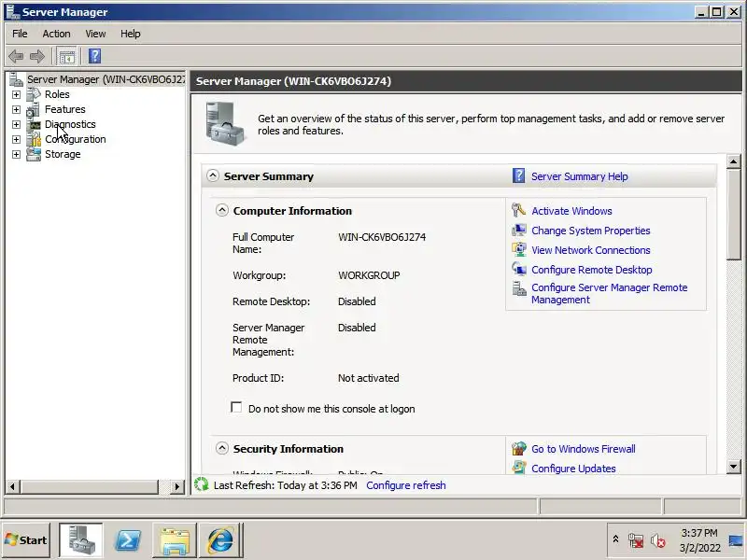Select Roles label in the tree
The height and width of the screenshot is (560, 747).
pos(57,94)
